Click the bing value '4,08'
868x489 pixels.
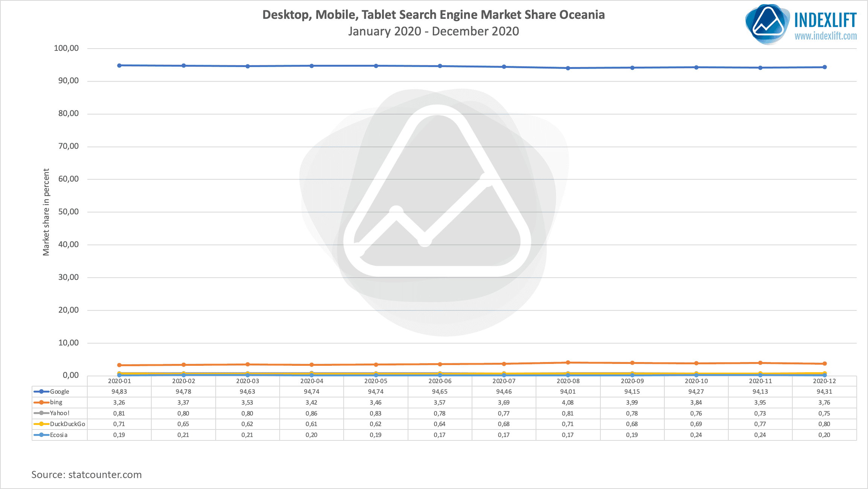pyautogui.click(x=568, y=402)
